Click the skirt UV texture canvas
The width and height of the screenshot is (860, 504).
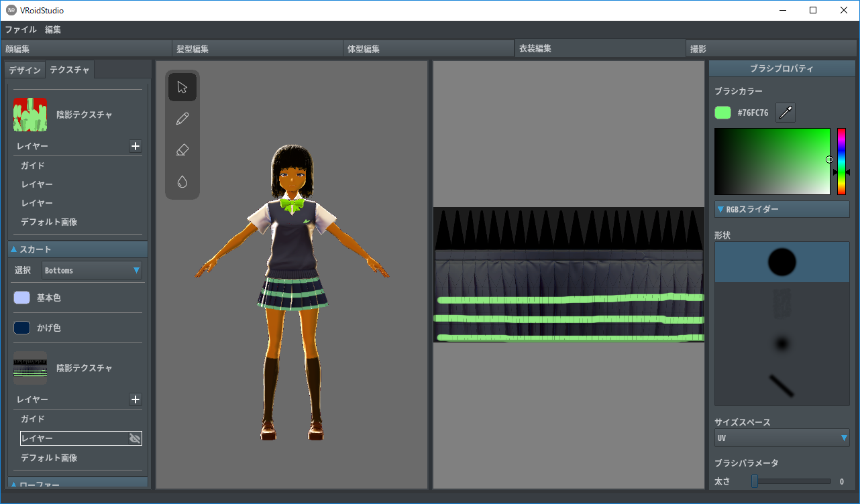[569, 275]
